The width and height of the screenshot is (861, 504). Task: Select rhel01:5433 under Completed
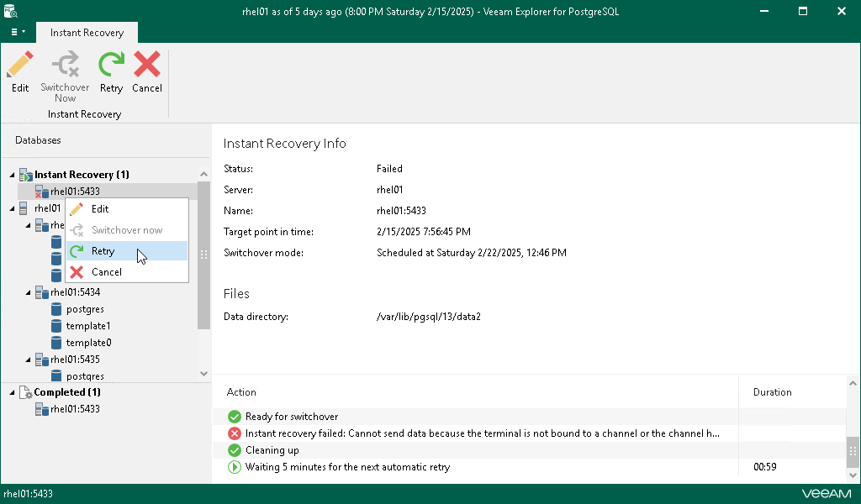click(75, 409)
